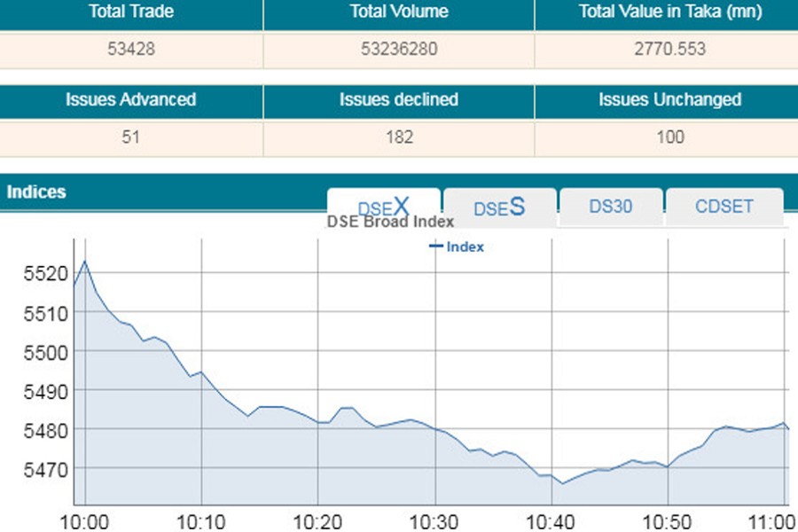Viewport: 798px width, 532px height.
Task: Click the Total Volume header cell
Action: pyautogui.click(x=398, y=12)
